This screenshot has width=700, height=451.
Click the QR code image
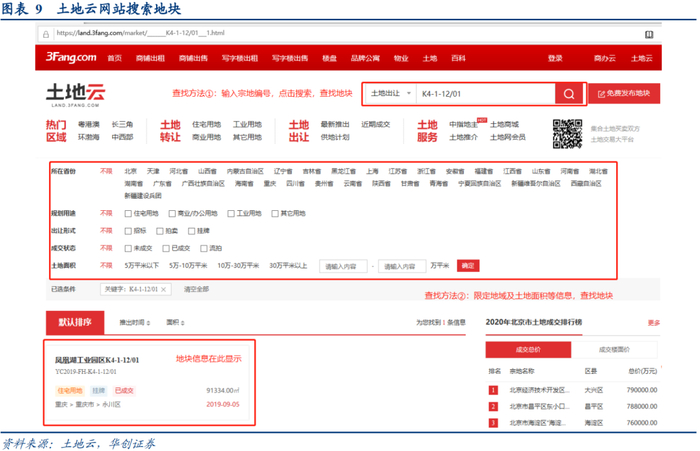(x=567, y=134)
